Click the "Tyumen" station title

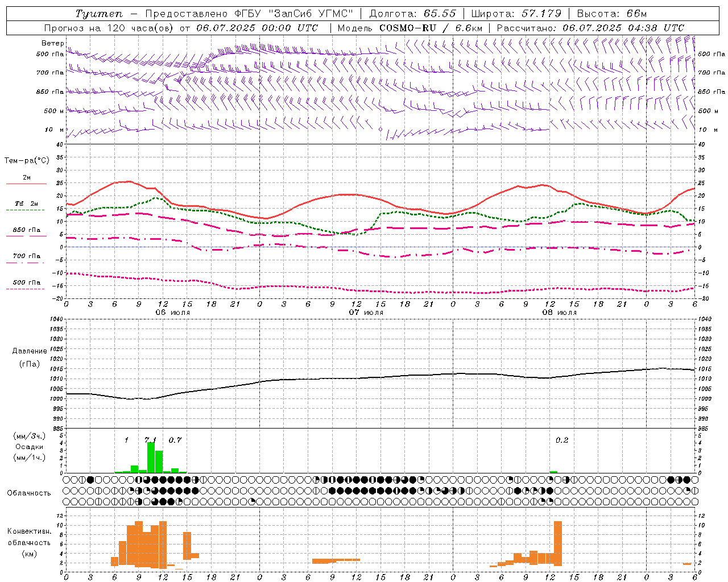click(98, 14)
